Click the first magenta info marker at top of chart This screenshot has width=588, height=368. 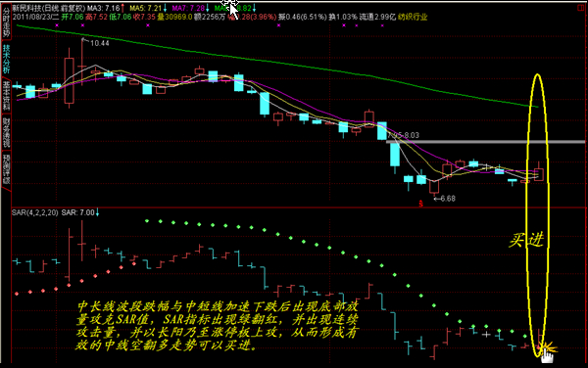click(57, 25)
